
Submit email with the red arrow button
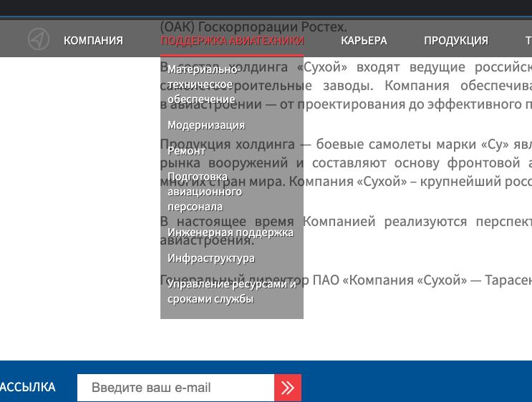pos(288,388)
